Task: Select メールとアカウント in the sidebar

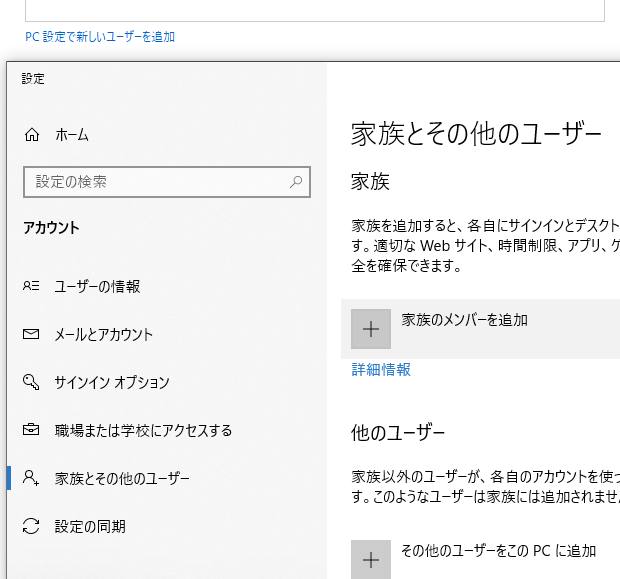Action: 104,334
